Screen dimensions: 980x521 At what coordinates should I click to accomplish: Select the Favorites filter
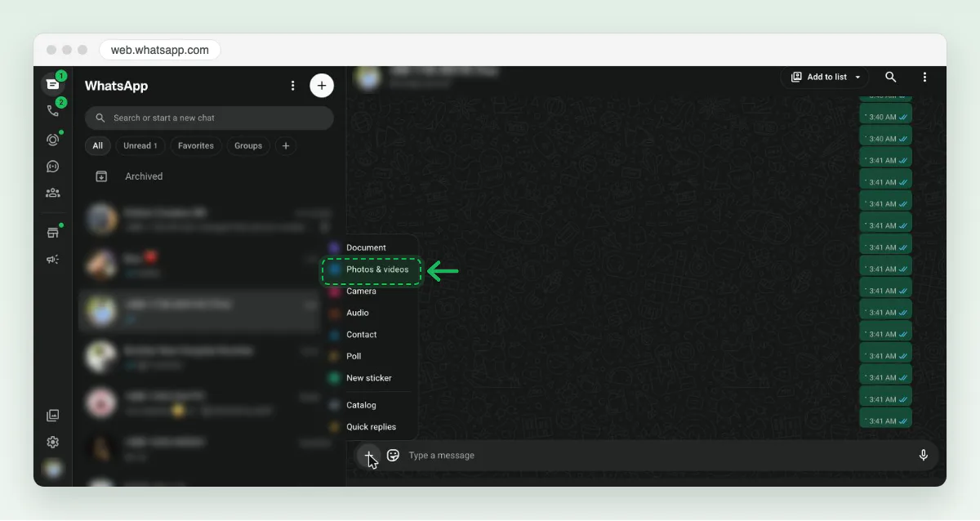196,146
